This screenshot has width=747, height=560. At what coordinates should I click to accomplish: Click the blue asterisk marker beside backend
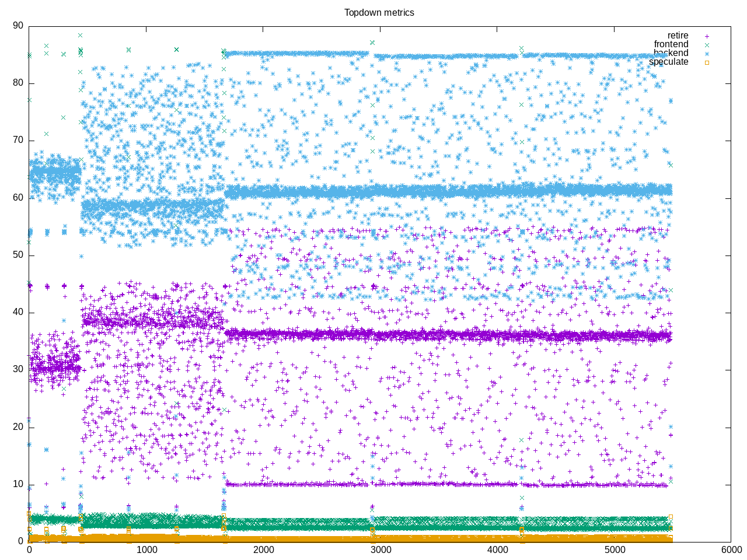[x=707, y=54]
